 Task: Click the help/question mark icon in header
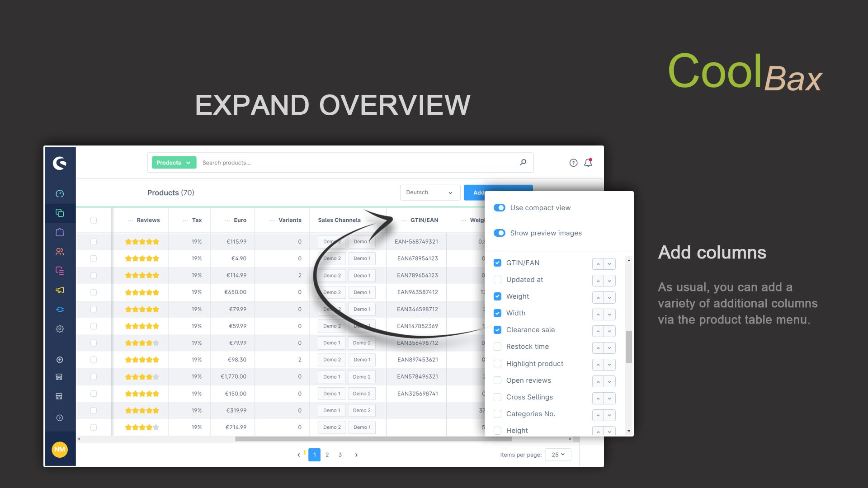coord(572,163)
